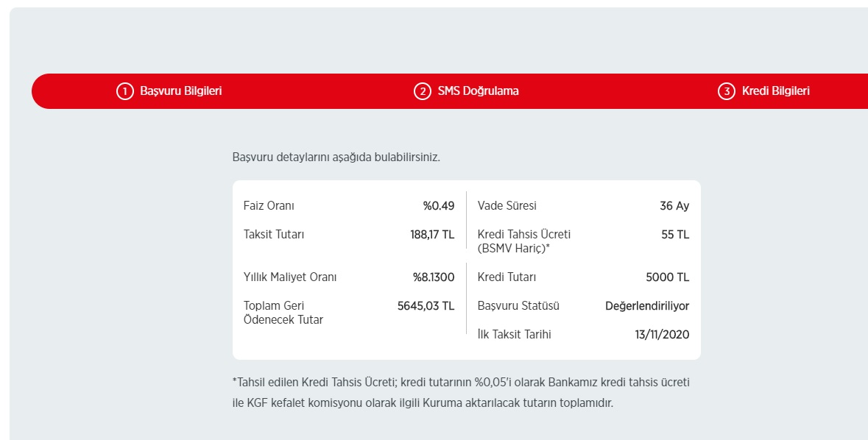Click the Faiz Oranı value %0.49
The width and height of the screenshot is (868, 440).
tap(439, 206)
